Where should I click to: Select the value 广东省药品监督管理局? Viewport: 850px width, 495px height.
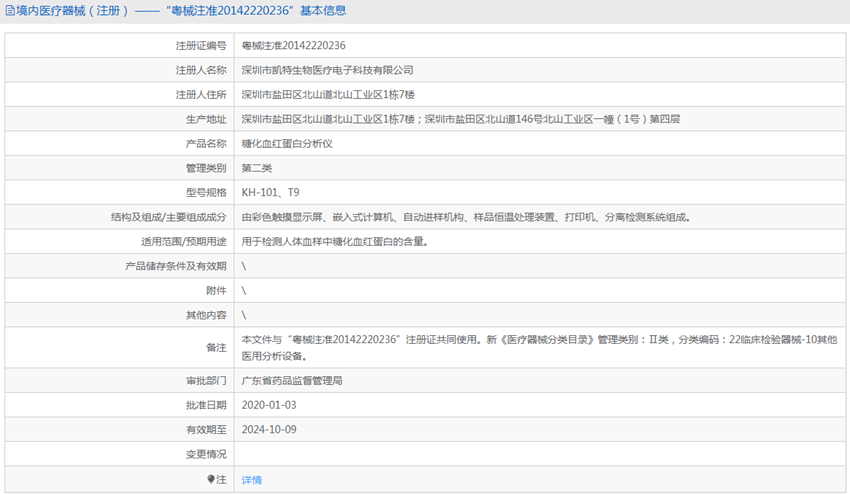click(292, 381)
